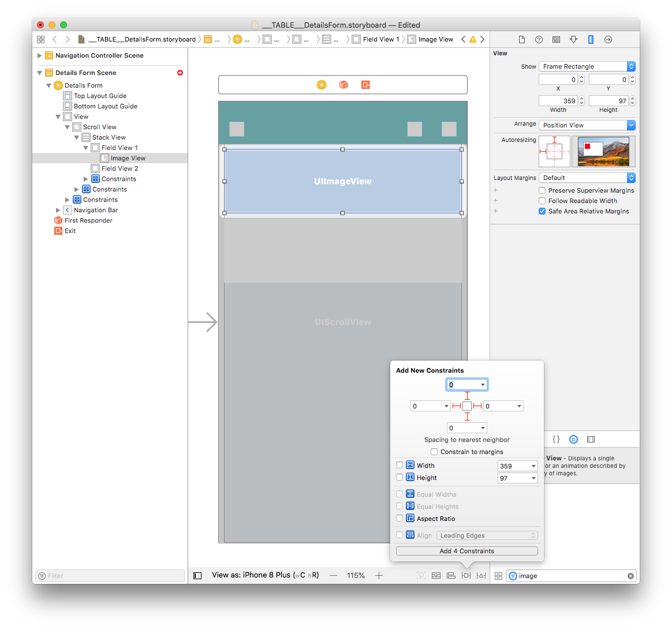Click Update Frames button

click(421, 576)
